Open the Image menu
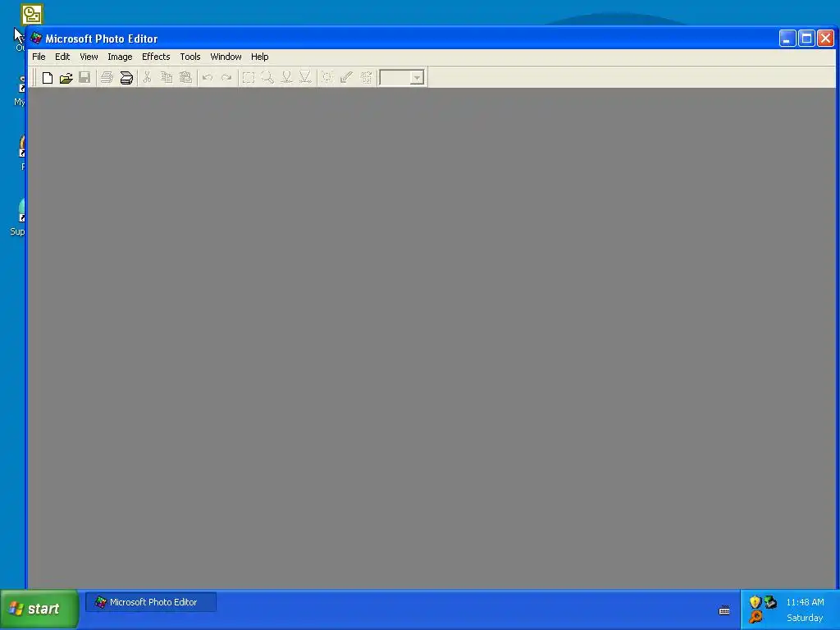This screenshot has width=840, height=630. pos(120,57)
